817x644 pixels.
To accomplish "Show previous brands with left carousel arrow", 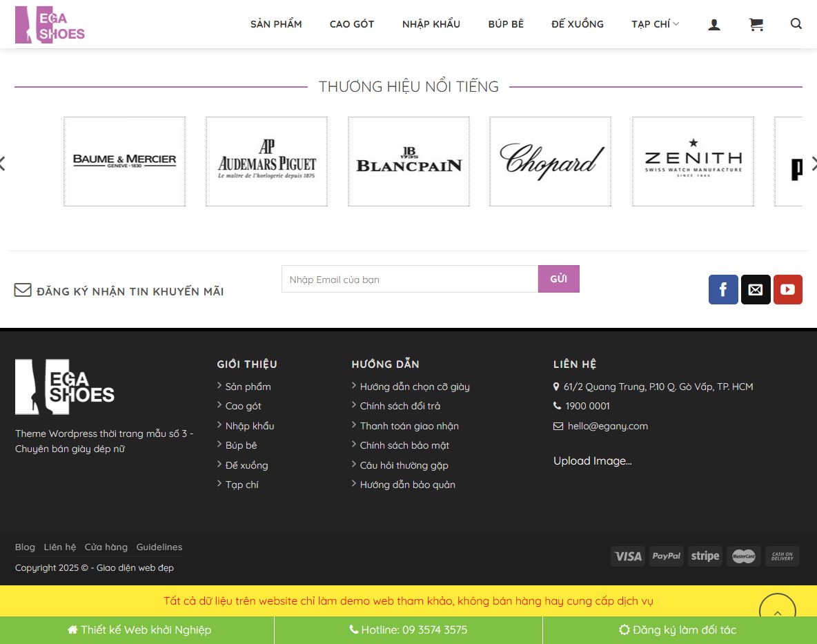I will tap(3, 164).
